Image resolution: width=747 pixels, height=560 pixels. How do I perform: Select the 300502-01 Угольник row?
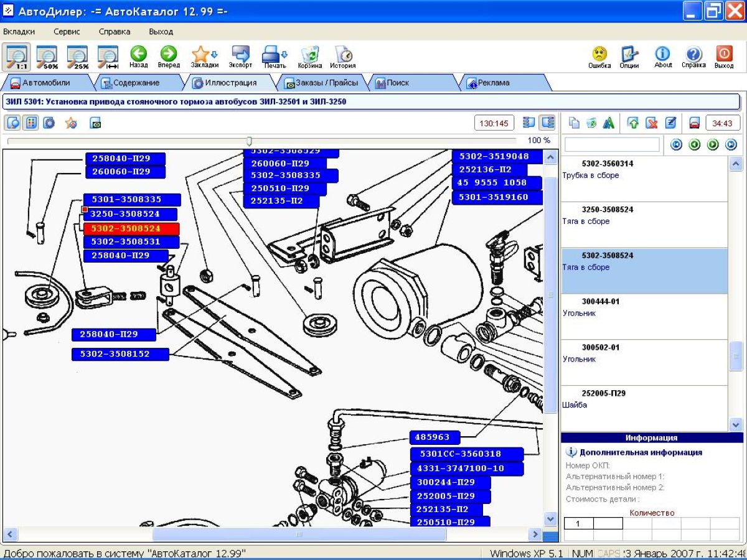point(644,363)
